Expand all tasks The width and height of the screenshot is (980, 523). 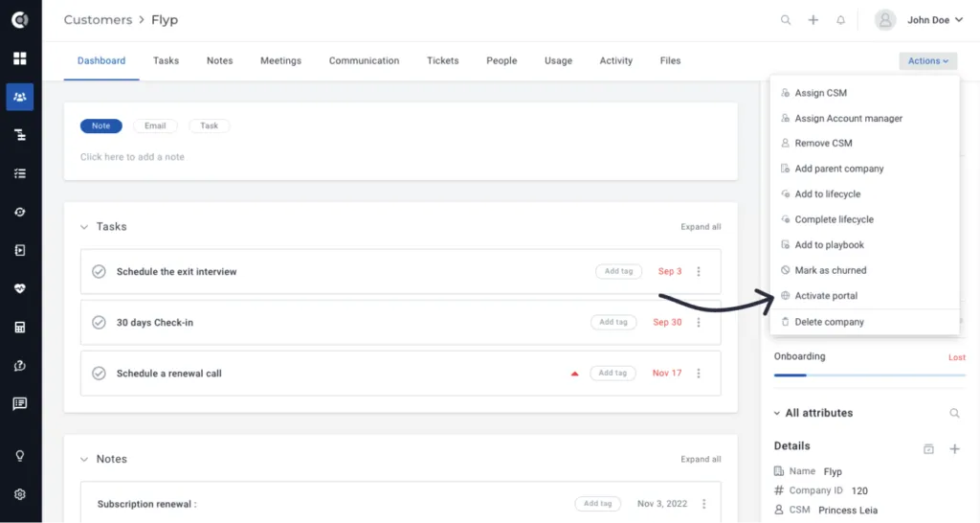[x=701, y=227]
